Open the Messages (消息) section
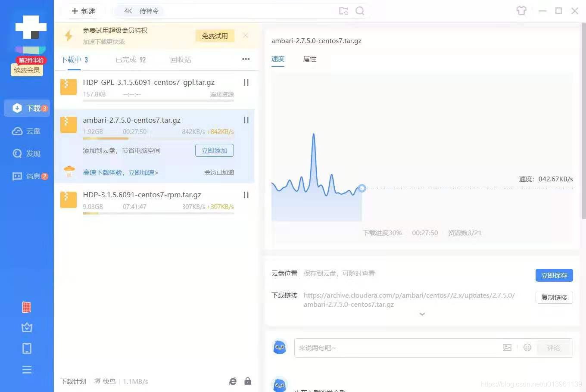 tap(30, 176)
